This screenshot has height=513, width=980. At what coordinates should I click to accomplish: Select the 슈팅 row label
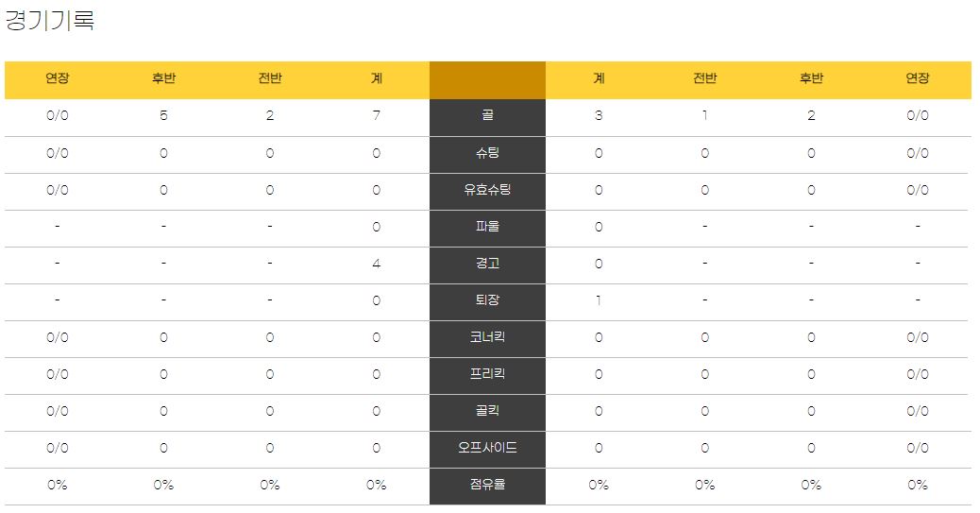[487, 153]
